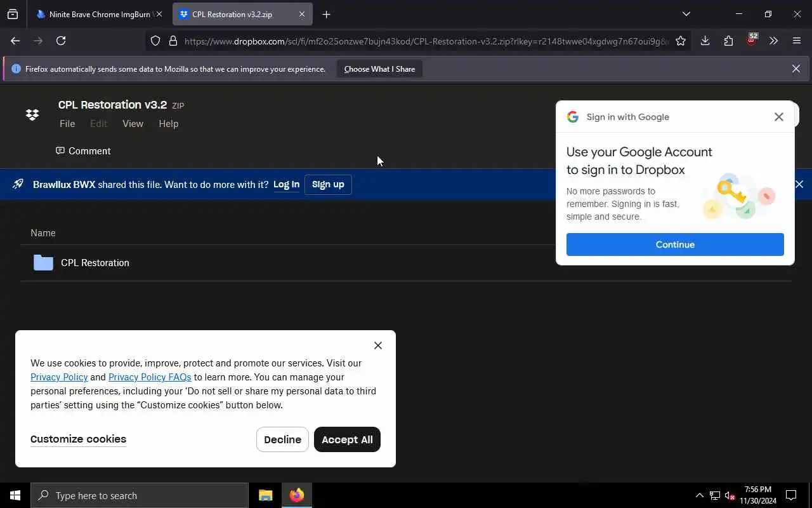Open the uBlock extension badge showing 52
This screenshot has width=812, height=508.
coord(752,40)
